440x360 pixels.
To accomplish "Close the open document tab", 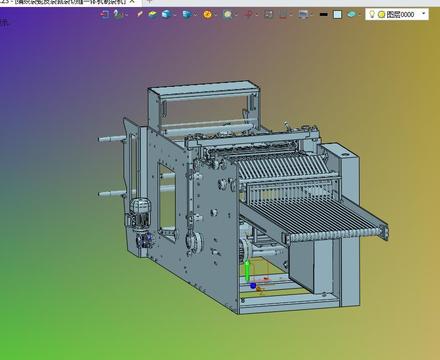I will click(x=132, y=2).
